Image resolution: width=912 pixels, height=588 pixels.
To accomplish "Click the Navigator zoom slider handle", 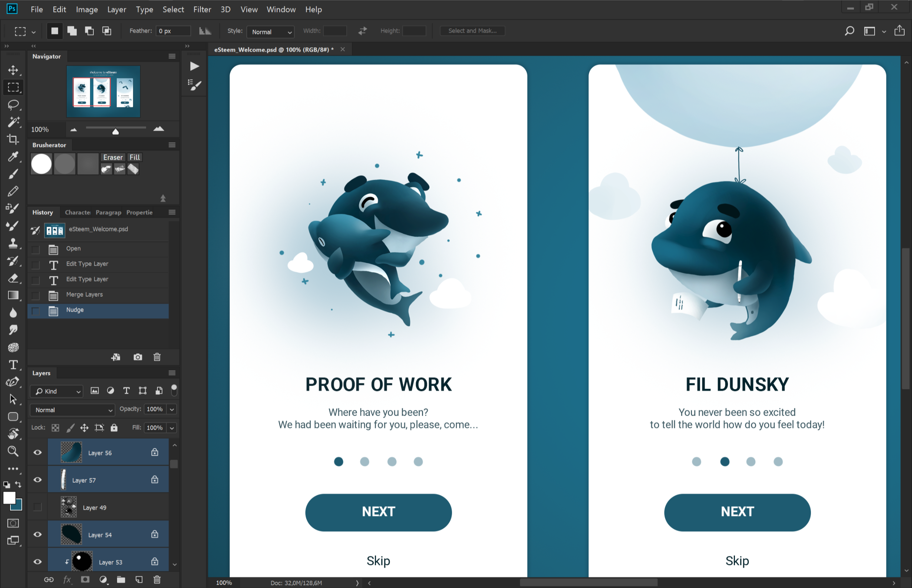I will tap(116, 131).
